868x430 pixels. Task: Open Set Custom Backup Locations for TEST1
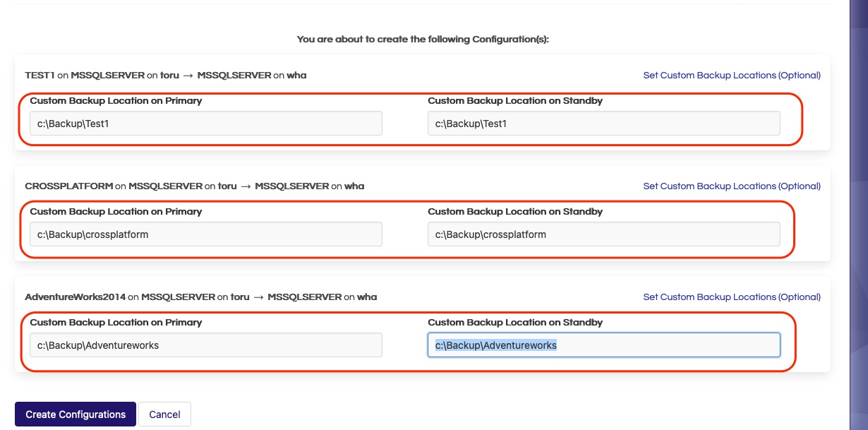[732, 75]
